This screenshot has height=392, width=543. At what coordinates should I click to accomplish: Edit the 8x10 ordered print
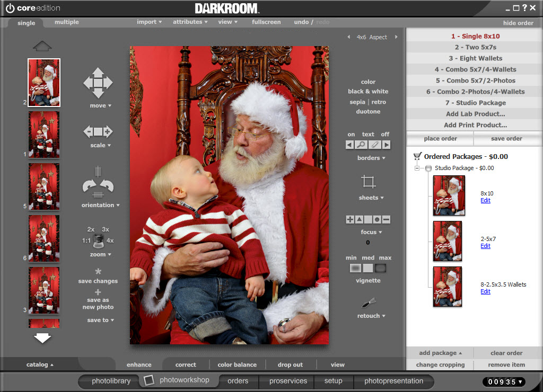(x=485, y=200)
